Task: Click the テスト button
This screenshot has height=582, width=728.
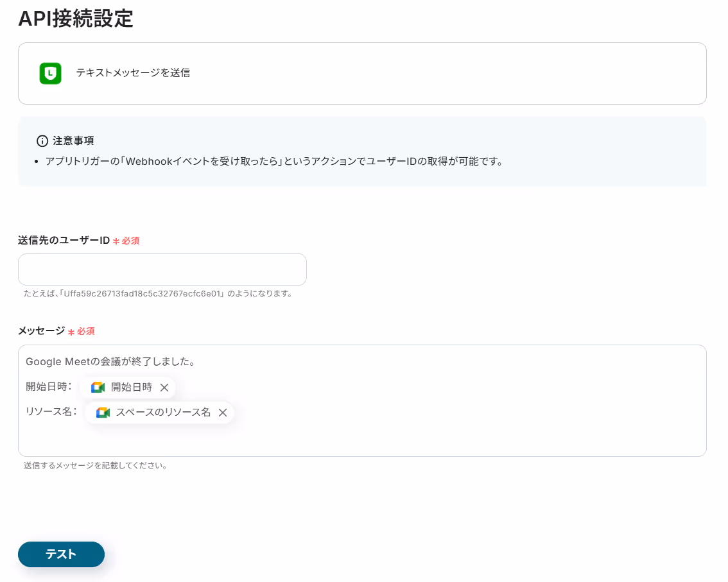Action: [61, 554]
